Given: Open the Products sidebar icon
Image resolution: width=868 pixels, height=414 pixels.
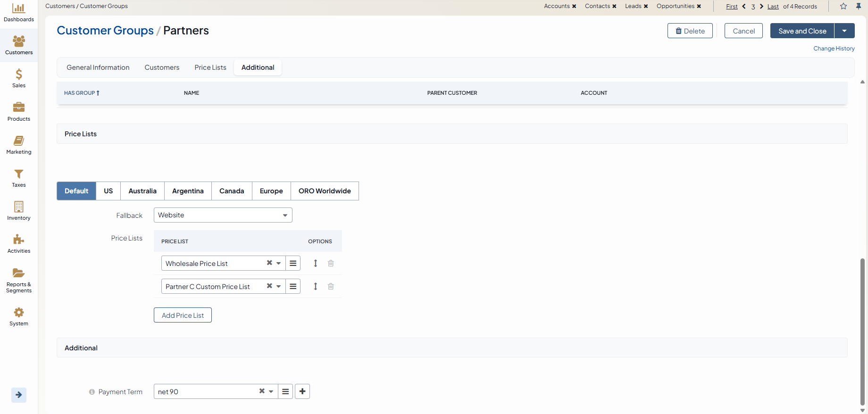Looking at the screenshot, I should point(19,112).
